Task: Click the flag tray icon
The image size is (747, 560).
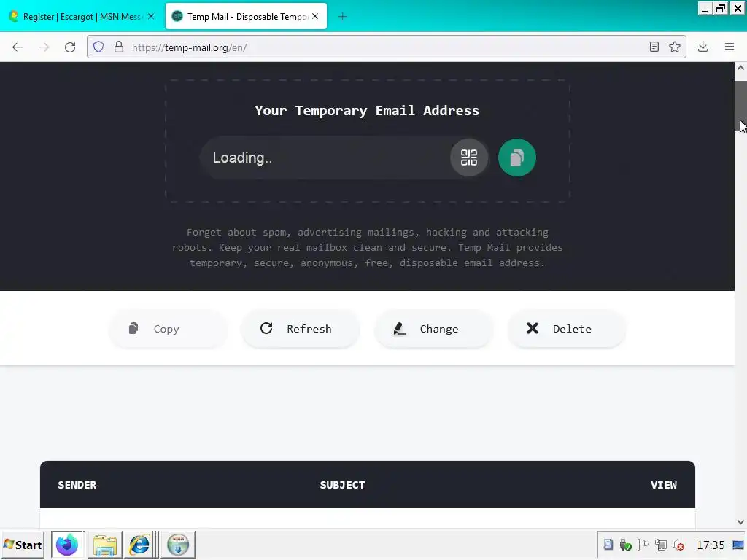Action: point(643,545)
